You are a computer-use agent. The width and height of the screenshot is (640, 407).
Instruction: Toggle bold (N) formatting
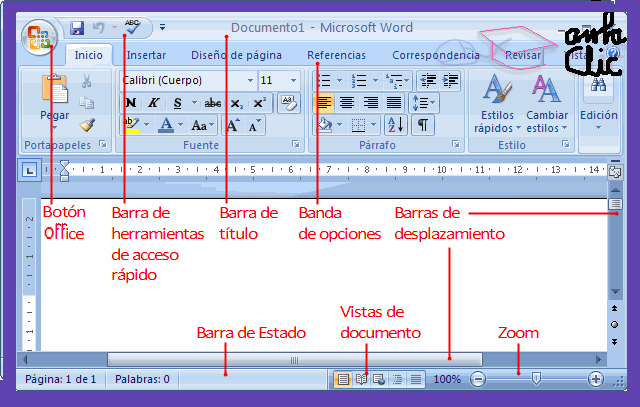tap(131, 102)
